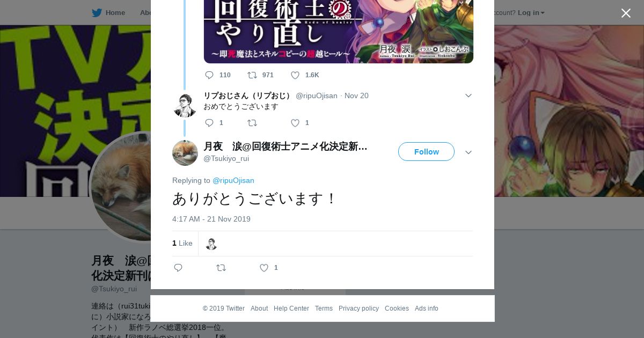This screenshot has width=644, height=338.
Task: View the liker's small avatar
Action: click(x=211, y=244)
